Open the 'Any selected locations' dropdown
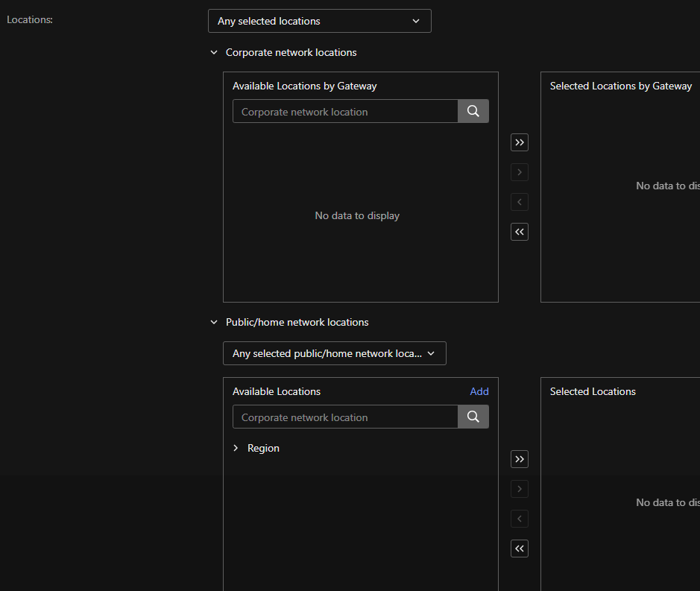The image size is (700, 591). pos(319,21)
